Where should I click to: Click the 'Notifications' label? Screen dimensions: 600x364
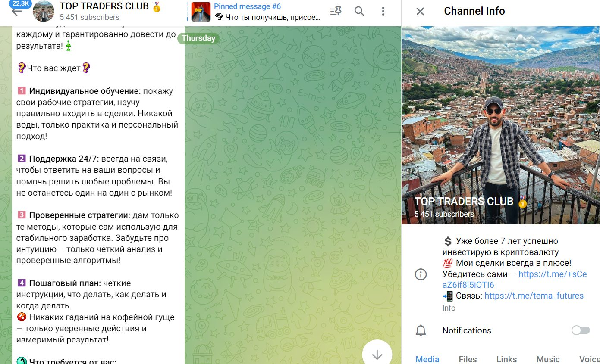pyautogui.click(x=467, y=330)
